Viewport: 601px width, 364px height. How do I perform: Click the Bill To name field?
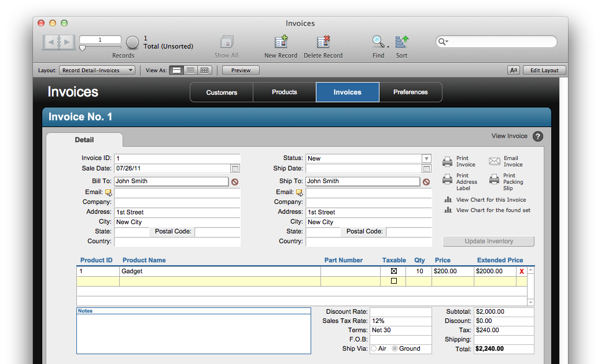tap(171, 181)
